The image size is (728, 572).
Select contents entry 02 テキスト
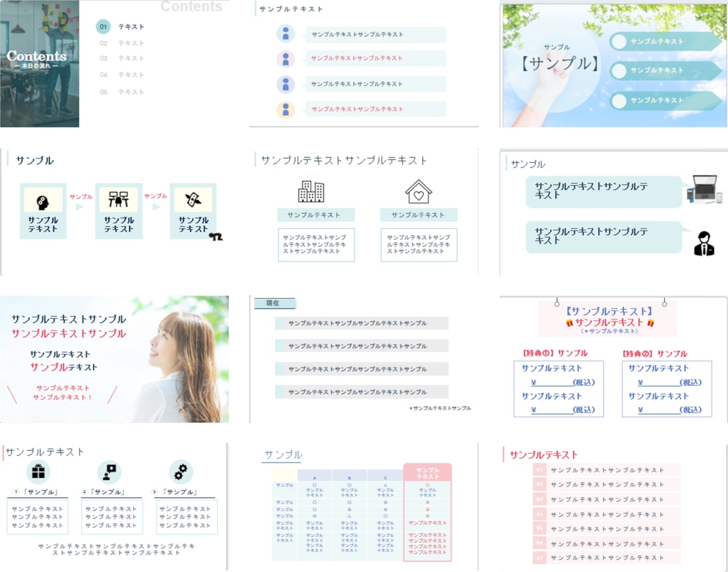click(122, 43)
